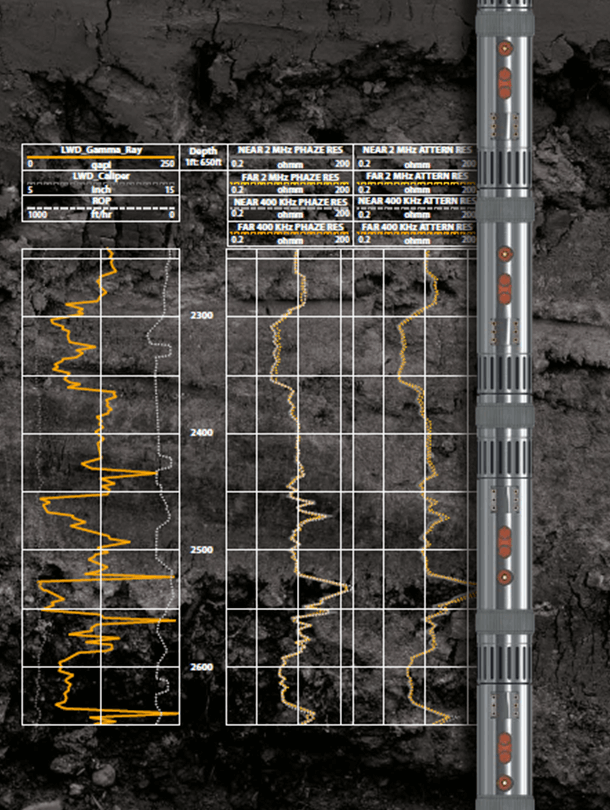Select NEAR 2 MHz PHAZE RES header
610x810 pixels.
290,149
